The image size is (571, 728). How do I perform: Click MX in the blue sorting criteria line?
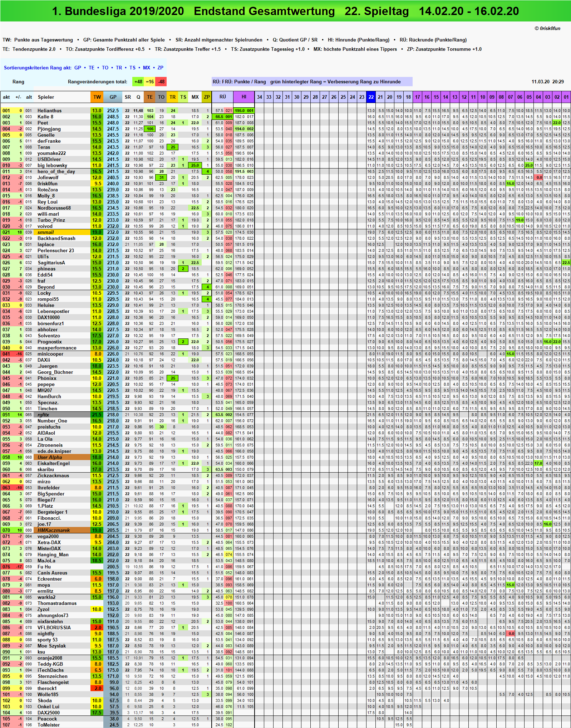click(x=147, y=68)
